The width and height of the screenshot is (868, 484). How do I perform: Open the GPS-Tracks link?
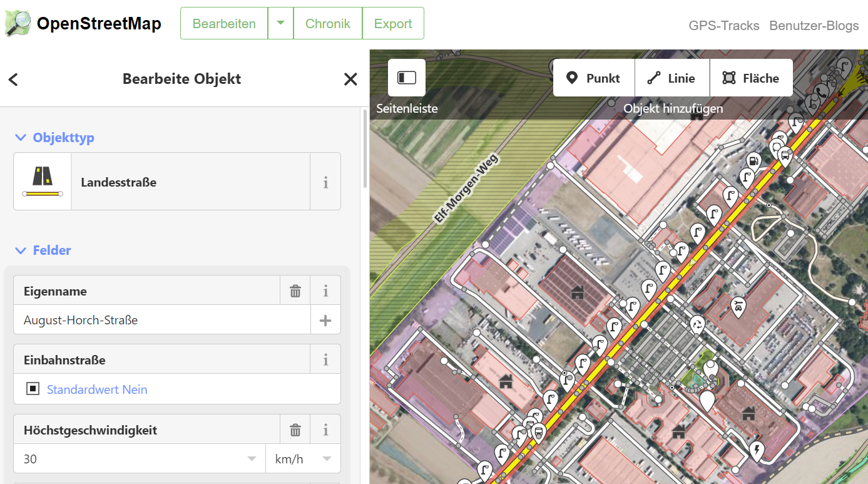(x=724, y=26)
